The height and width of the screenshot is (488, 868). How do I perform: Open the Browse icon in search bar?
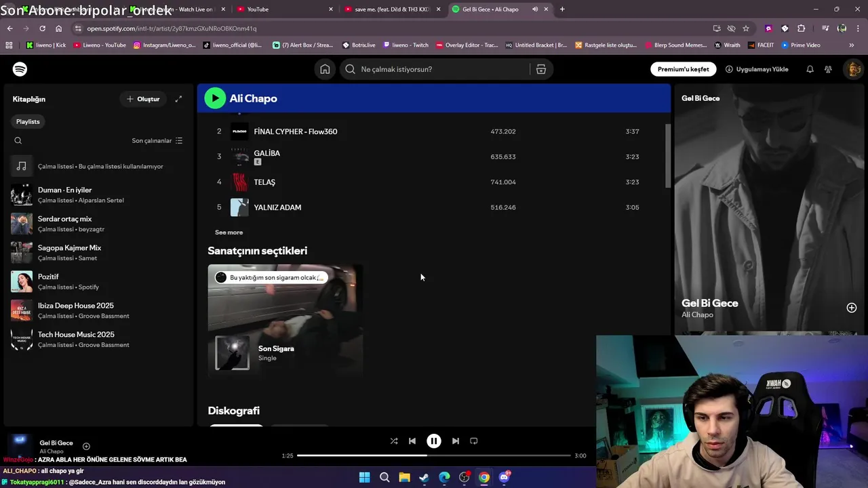(541, 69)
